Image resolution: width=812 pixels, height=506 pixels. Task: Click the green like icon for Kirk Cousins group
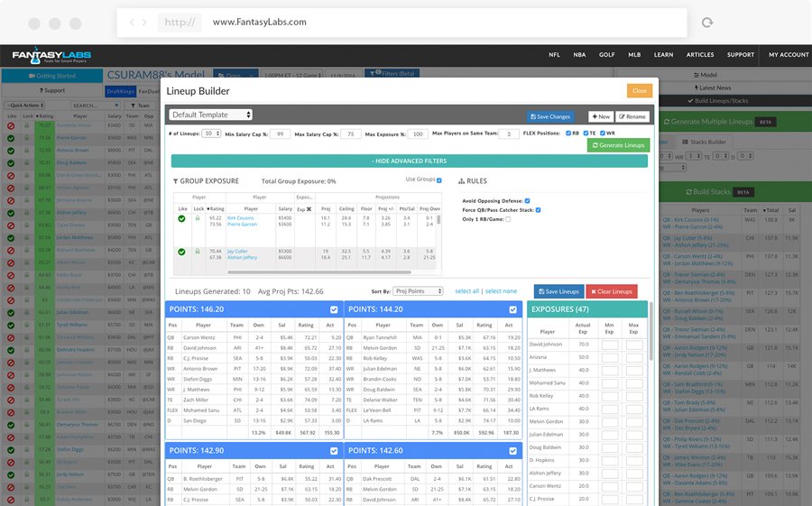pyautogui.click(x=181, y=218)
